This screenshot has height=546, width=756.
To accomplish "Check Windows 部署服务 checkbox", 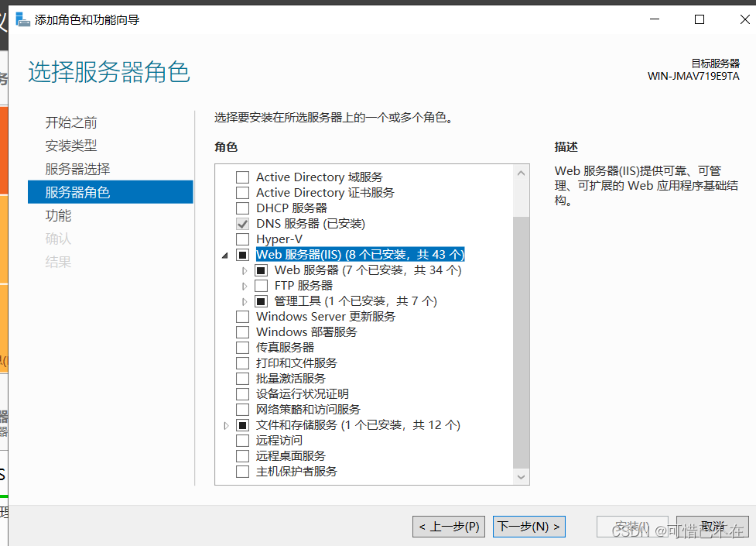I will click(242, 332).
